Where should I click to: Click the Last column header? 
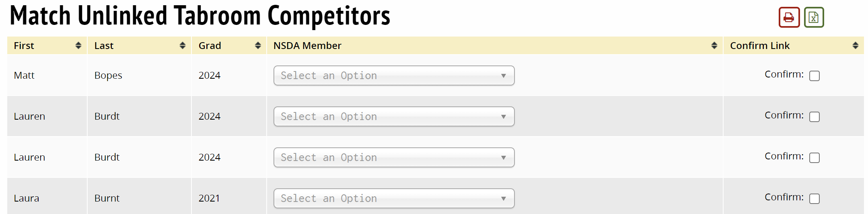click(104, 46)
